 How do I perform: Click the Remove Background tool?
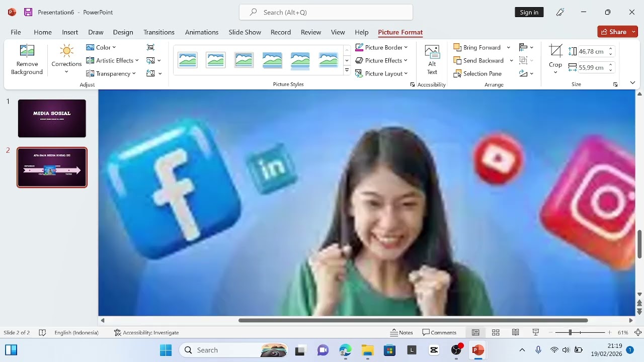pyautogui.click(x=27, y=60)
